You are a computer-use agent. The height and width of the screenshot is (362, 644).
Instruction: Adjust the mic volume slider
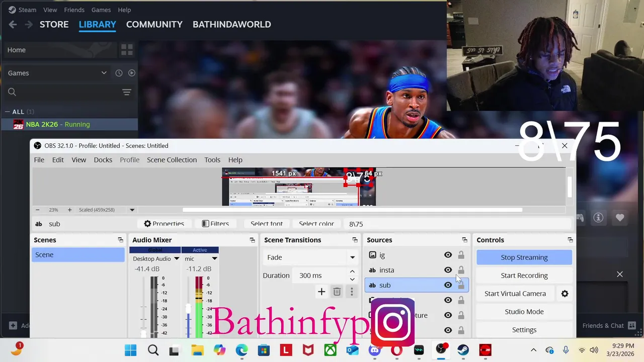(x=189, y=308)
